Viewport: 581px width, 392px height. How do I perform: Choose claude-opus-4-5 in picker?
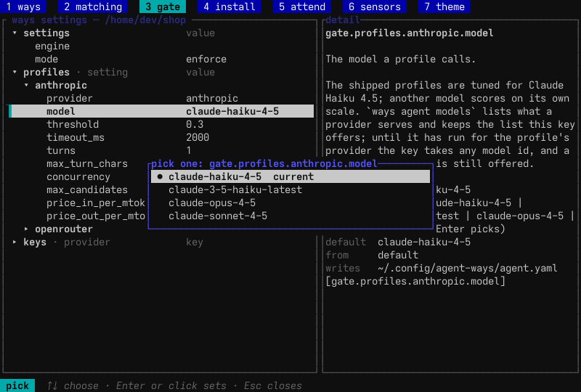[x=290, y=203]
